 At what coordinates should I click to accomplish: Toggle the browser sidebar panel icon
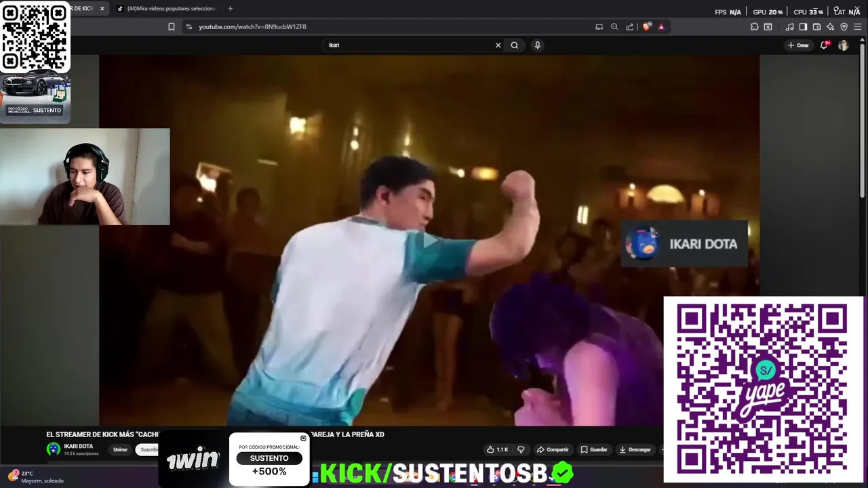803,26
